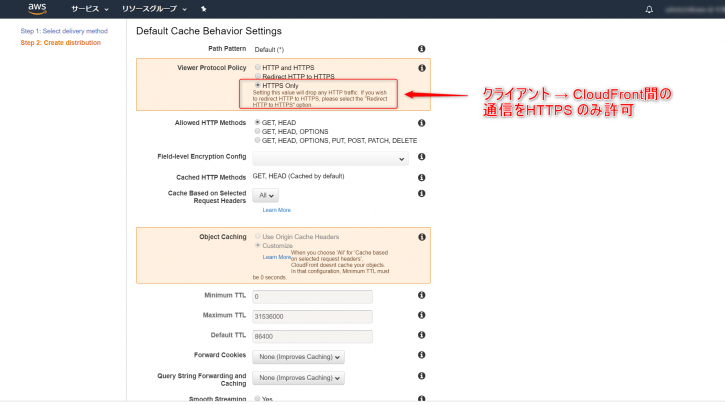Select Customize object caching option

tap(258, 245)
